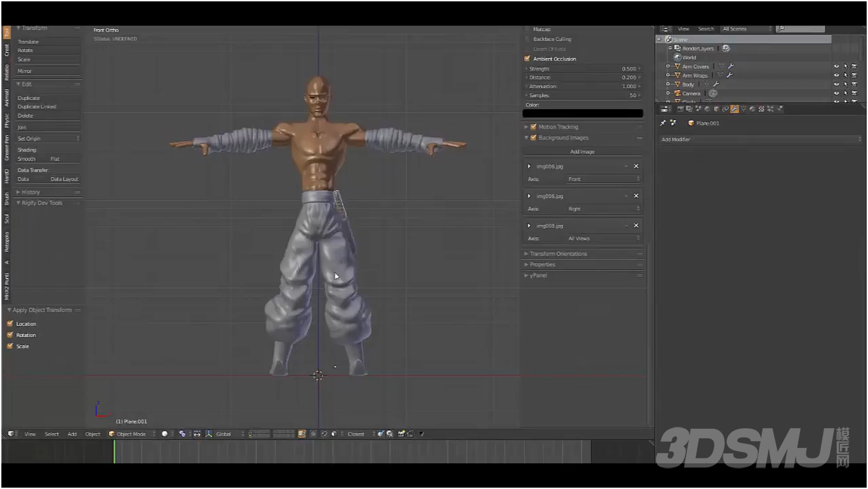Hide Body using its eye icon
The height and width of the screenshot is (489, 868).
(x=836, y=84)
